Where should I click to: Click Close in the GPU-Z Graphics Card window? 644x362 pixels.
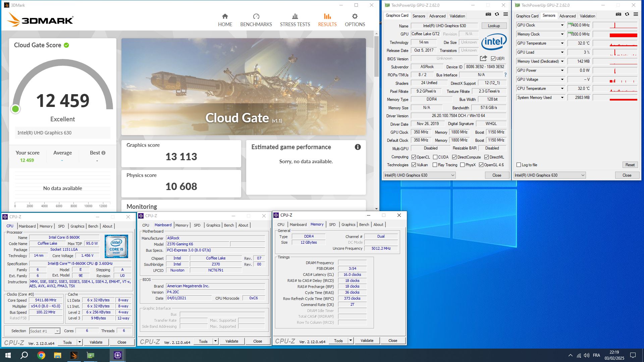click(497, 175)
